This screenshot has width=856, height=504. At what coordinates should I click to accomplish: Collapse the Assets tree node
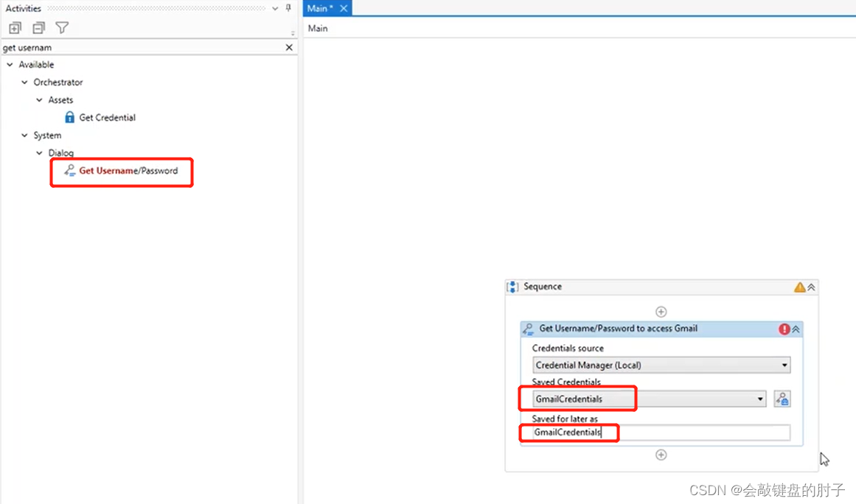coord(39,99)
